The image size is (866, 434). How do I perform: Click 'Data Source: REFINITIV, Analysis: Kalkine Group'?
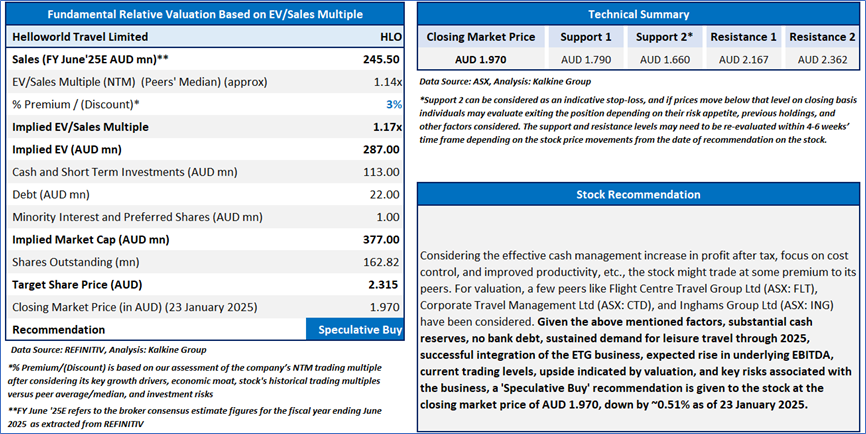pyautogui.click(x=109, y=350)
